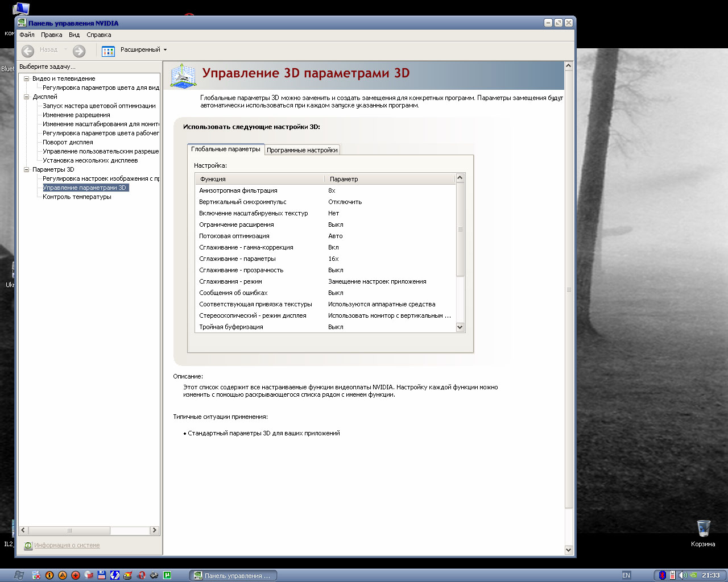Click the Сглаживание - параметры row
This screenshot has width=728, height=582.
pyautogui.click(x=325, y=259)
